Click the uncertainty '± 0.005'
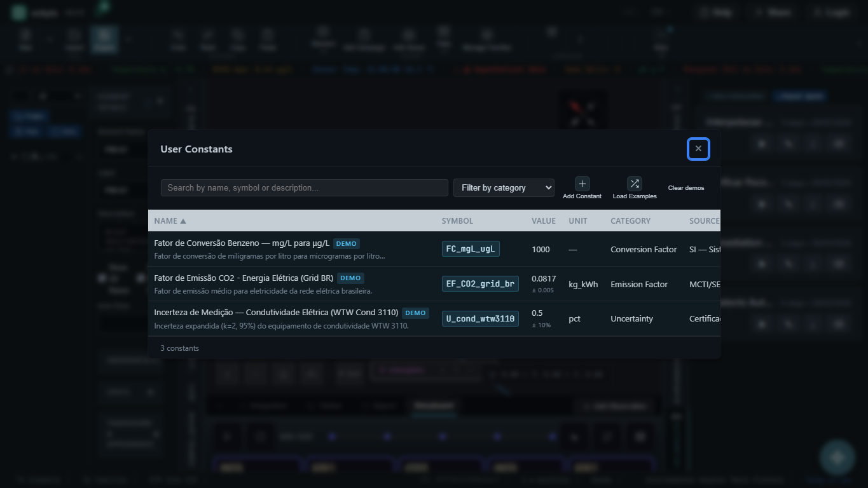This screenshot has width=868, height=488. (x=542, y=290)
